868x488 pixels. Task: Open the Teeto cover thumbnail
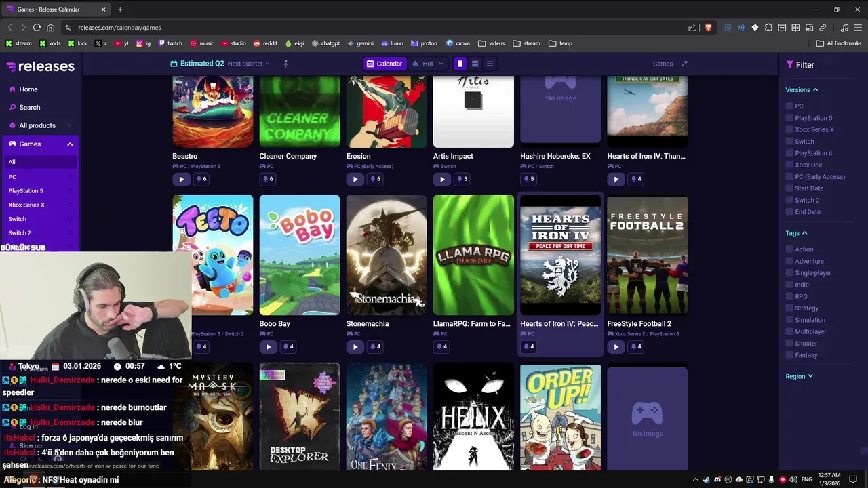213,255
